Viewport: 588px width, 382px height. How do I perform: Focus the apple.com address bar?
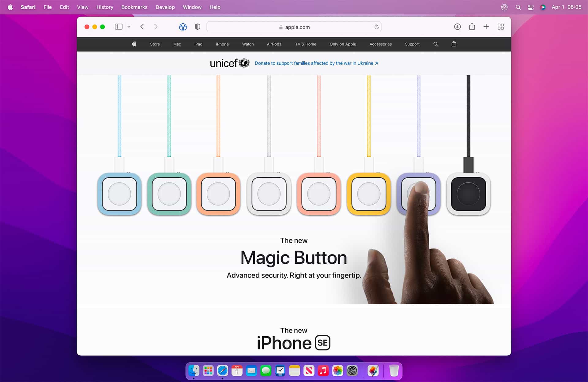(x=294, y=27)
